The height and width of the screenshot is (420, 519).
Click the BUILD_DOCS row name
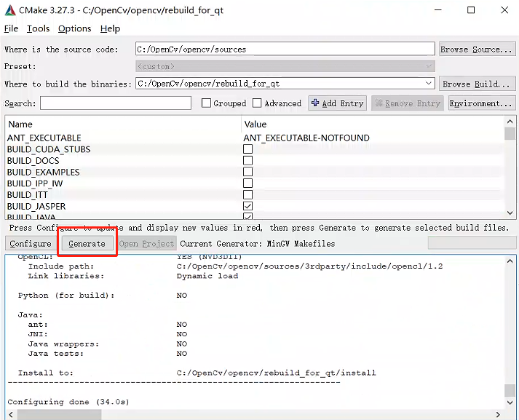[33, 161]
